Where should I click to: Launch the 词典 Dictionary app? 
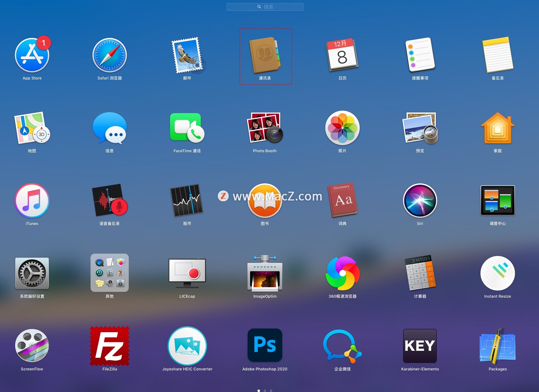tap(342, 200)
